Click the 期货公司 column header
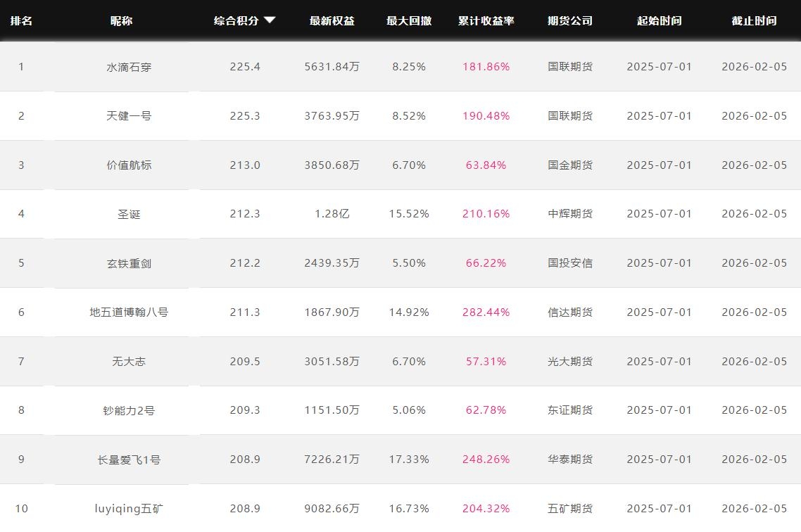 click(x=570, y=20)
